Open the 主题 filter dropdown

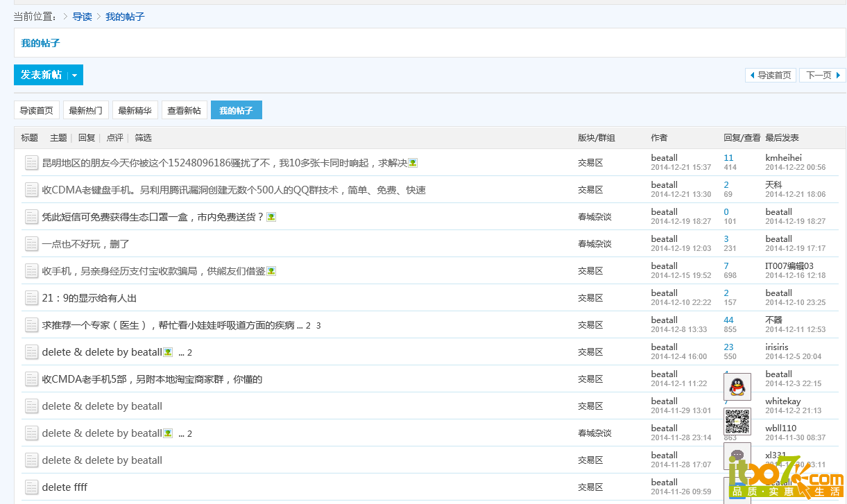tap(59, 138)
